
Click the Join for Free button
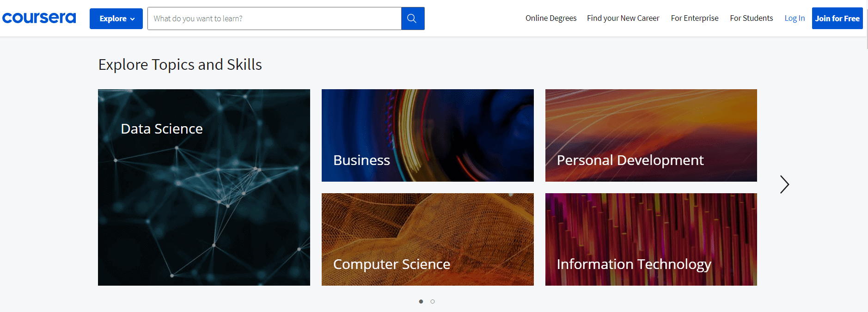click(837, 18)
